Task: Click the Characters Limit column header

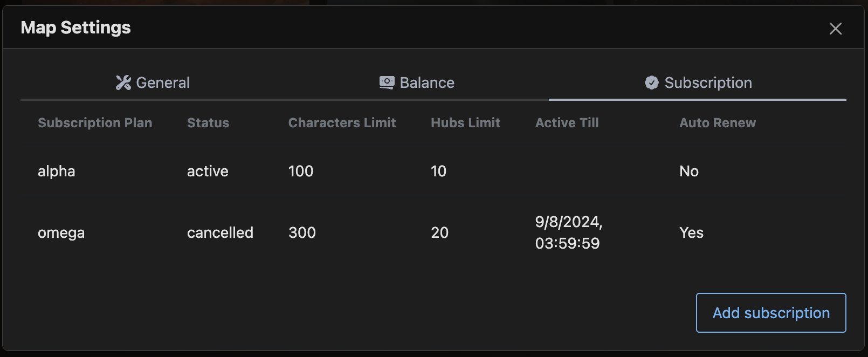Action: click(342, 122)
